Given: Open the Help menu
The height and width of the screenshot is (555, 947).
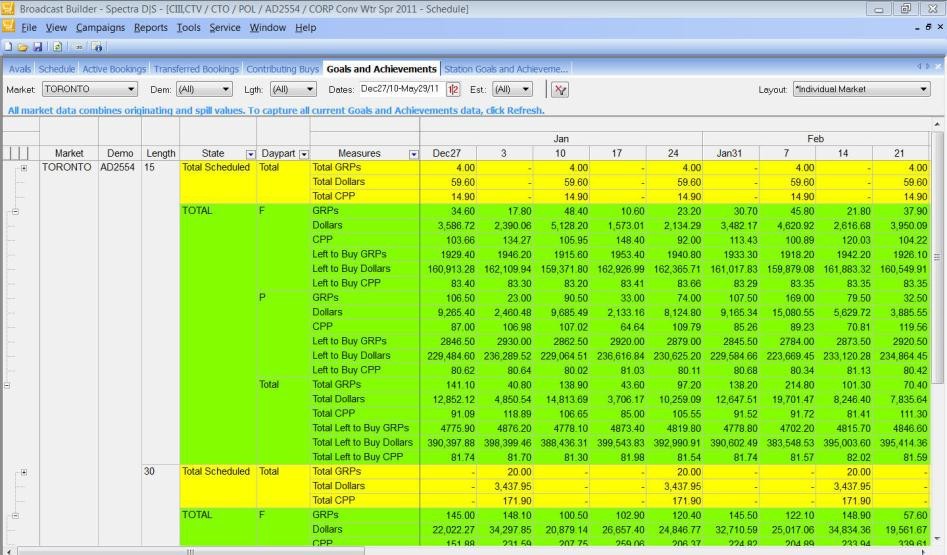Looking at the screenshot, I should pyautogui.click(x=306, y=27).
